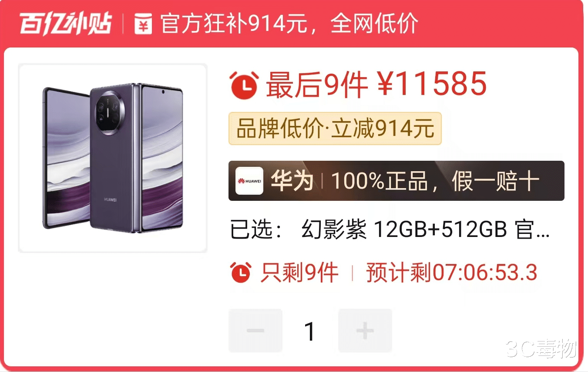
Task: Click the quantity field showing 1
Action: 310,331
